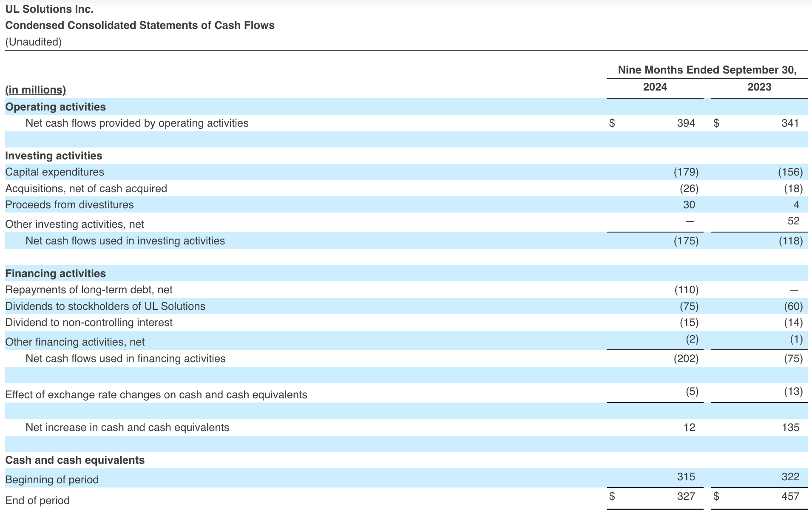812x516 pixels.
Task: Click the (175) investing total value
Action: 686,241
